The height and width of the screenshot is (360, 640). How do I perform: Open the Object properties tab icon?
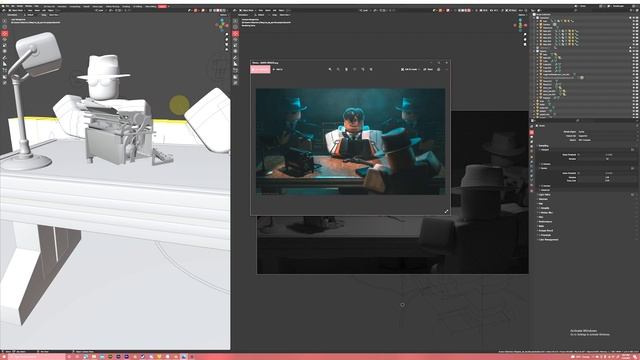click(531, 157)
